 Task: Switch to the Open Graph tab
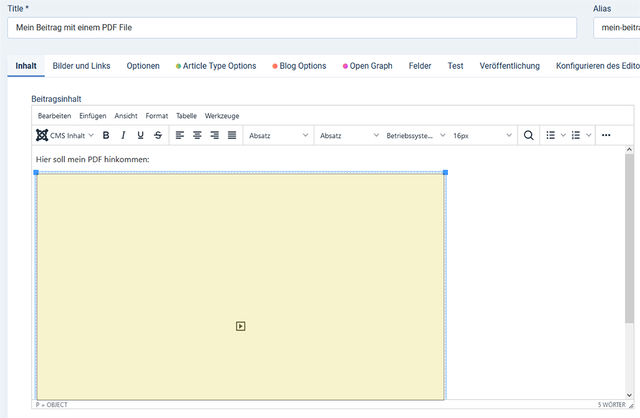[371, 66]
